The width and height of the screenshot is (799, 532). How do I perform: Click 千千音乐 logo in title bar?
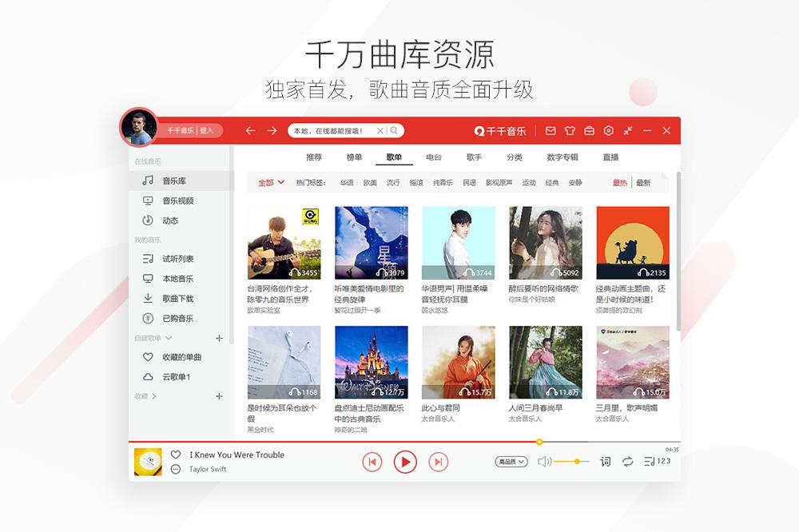click(499, 131)
